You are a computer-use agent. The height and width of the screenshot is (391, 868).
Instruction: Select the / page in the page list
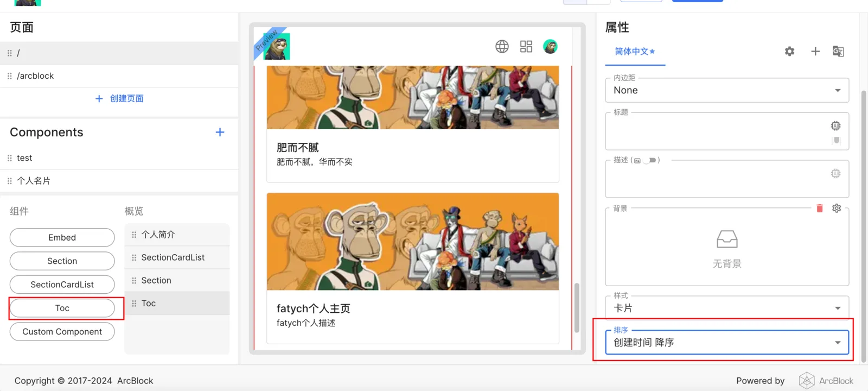[119, 53]
